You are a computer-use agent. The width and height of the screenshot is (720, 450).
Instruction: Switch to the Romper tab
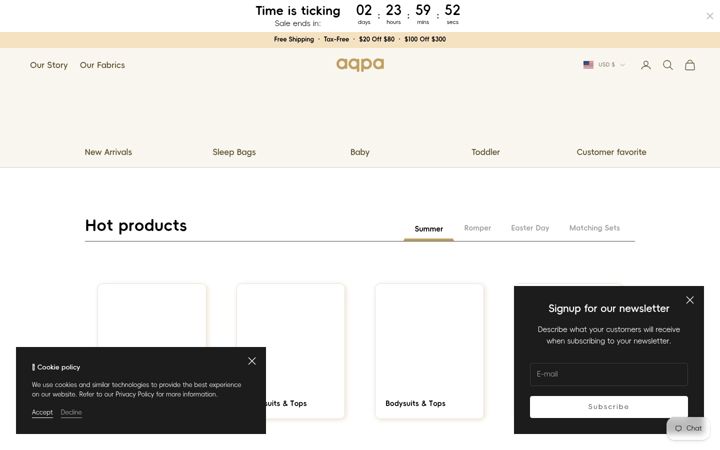478,228
